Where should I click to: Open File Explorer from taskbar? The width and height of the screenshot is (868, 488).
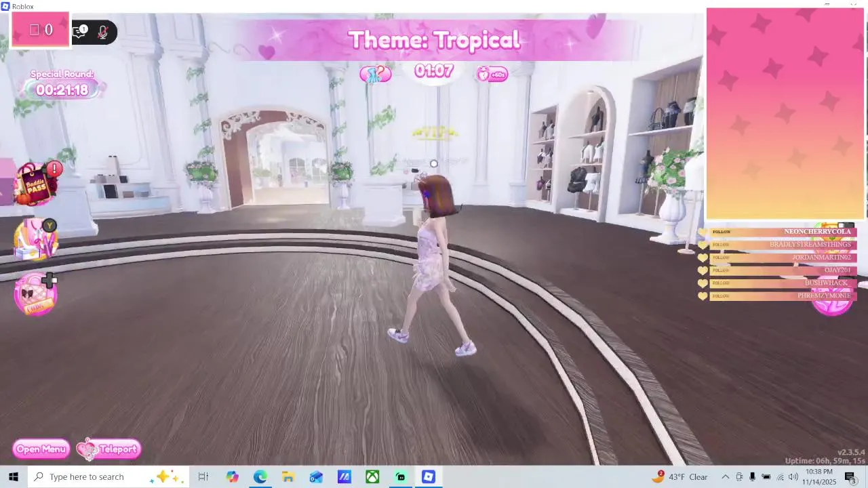(288, 476)
